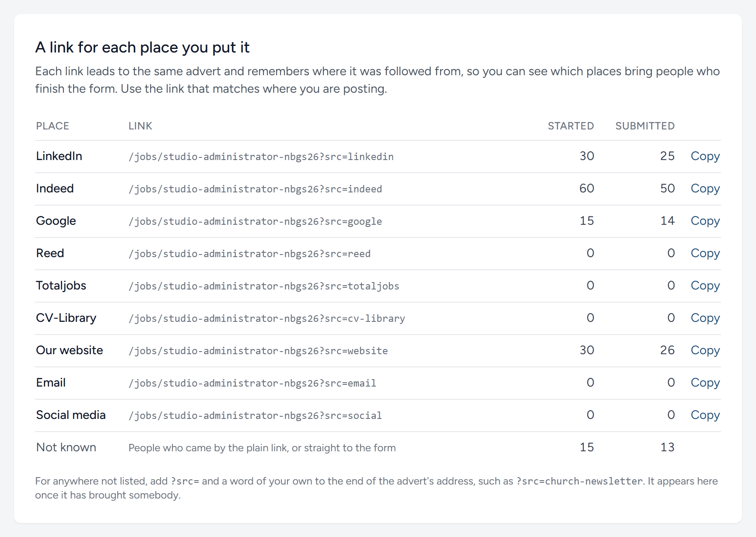Copy the Indeed tracking link
Viewport: 756px width, 537px height.
pos(705,188)
